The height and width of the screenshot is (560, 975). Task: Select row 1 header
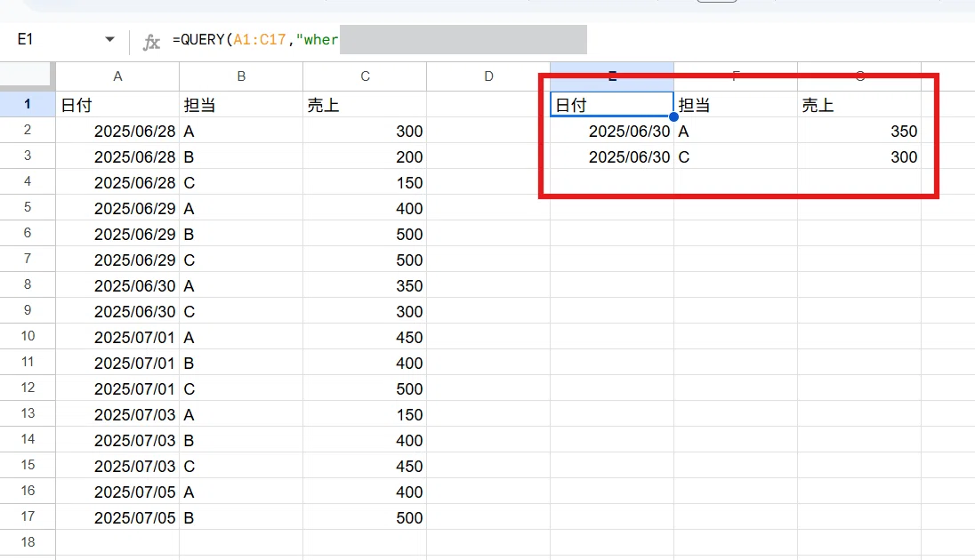[28, 104]
